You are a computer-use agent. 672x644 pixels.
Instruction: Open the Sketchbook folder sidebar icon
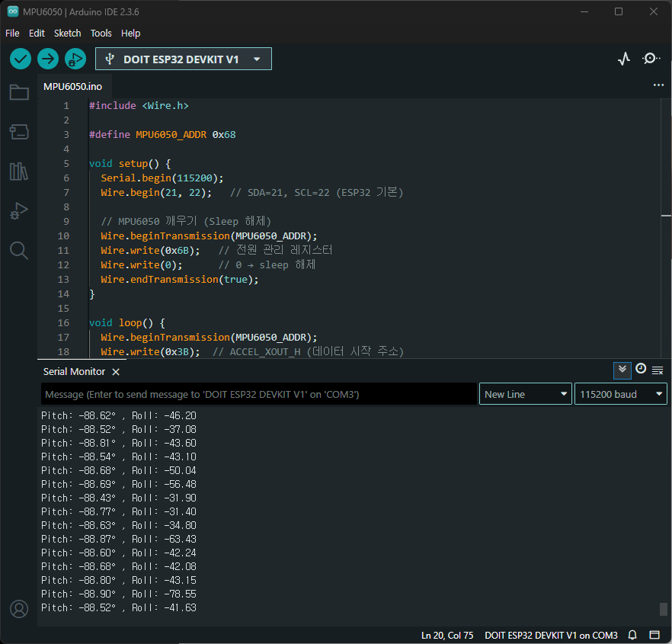[x=19, y=91]
